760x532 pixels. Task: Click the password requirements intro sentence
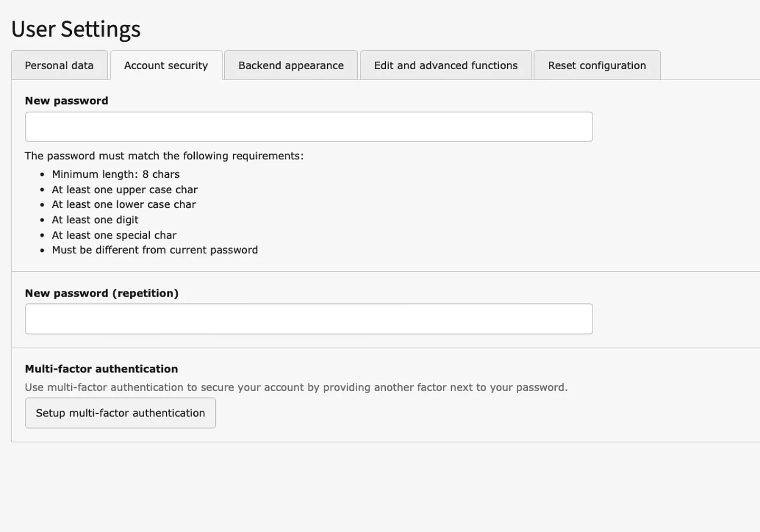click(x=164, y=156)
